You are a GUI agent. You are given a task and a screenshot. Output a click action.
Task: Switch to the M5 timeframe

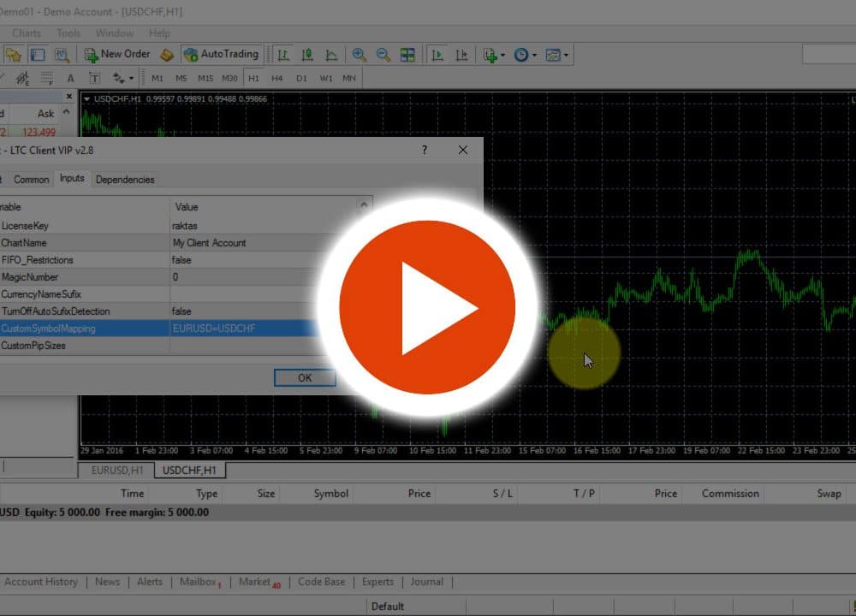click(181, 78)
